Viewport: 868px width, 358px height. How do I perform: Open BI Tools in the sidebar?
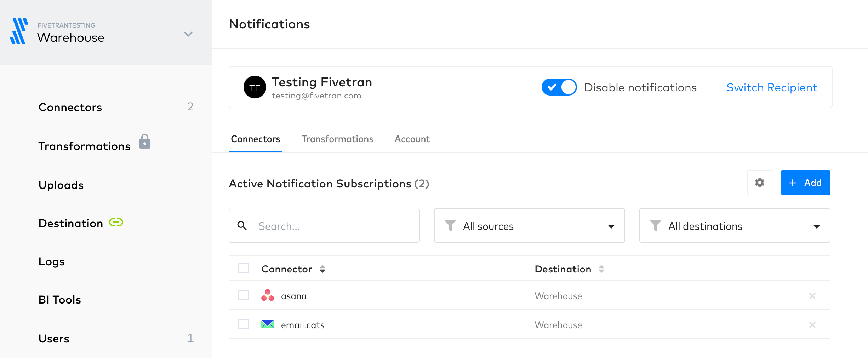click(x=60, y=300)
